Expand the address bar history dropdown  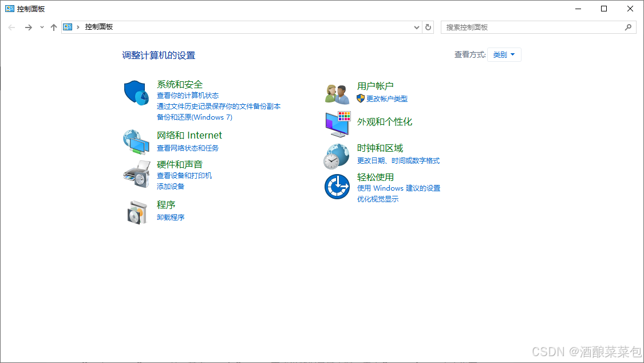pos(417,27)
